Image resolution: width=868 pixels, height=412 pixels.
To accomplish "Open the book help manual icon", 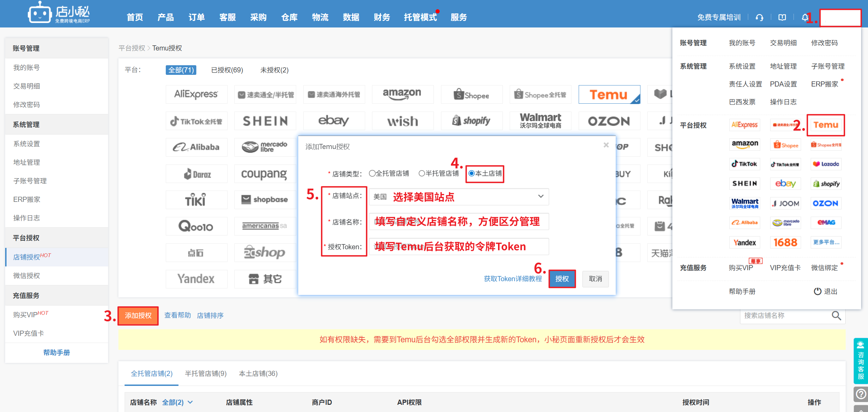I will [782, 18].
